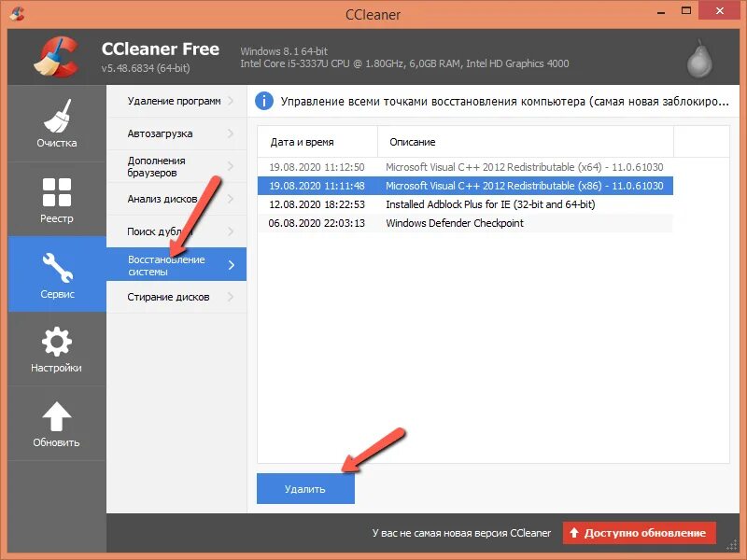The width and height of the screenshot is (747, 560).
Task: Select the Сервис wrench section
Action: pyautogui.click(x=57, y=274)
